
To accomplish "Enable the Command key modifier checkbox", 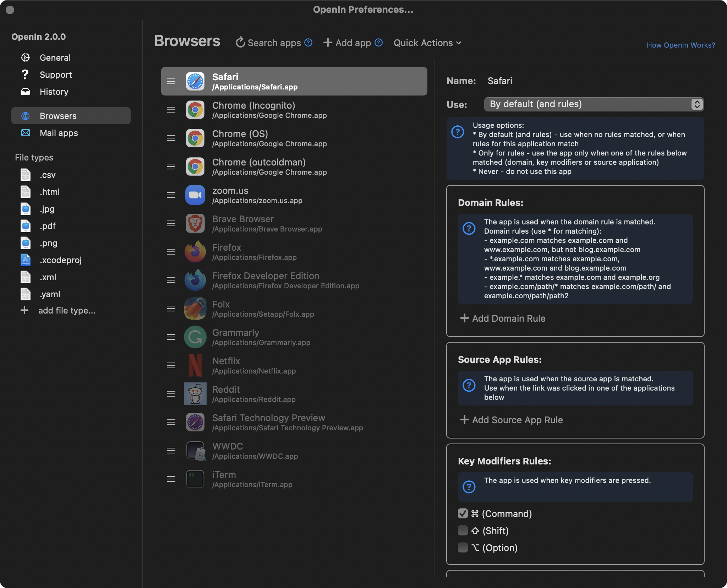I will (x=463, y=513).
